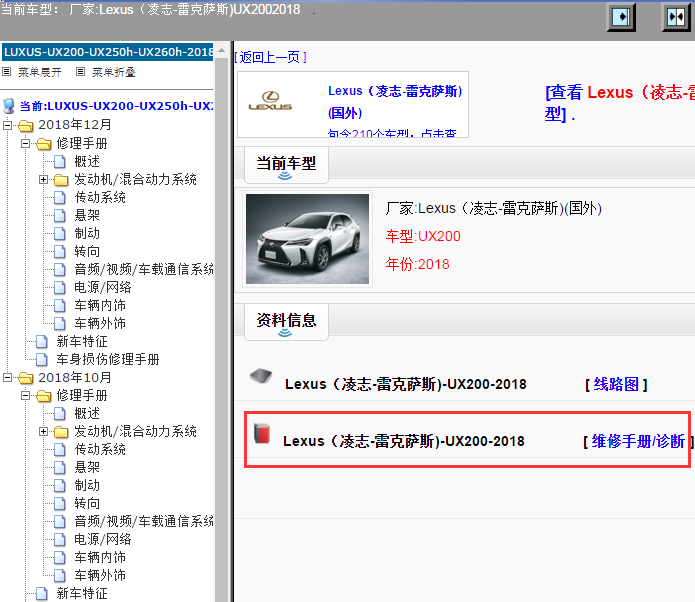The image size is (695, 602).
Task: Collapse the 2018年10月 folder node
Action: 7,378
